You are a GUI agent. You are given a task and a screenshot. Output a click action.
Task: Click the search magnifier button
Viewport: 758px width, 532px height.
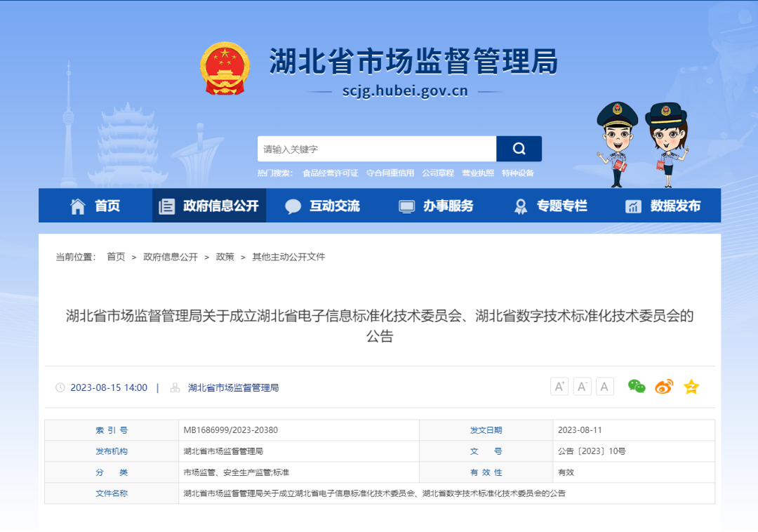tap(519, 149)
